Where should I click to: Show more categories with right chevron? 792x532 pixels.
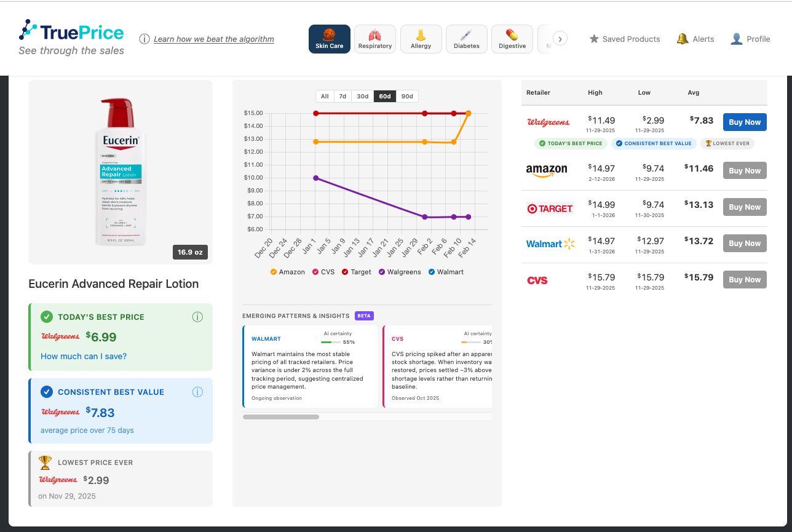click(x=560, y=39)
